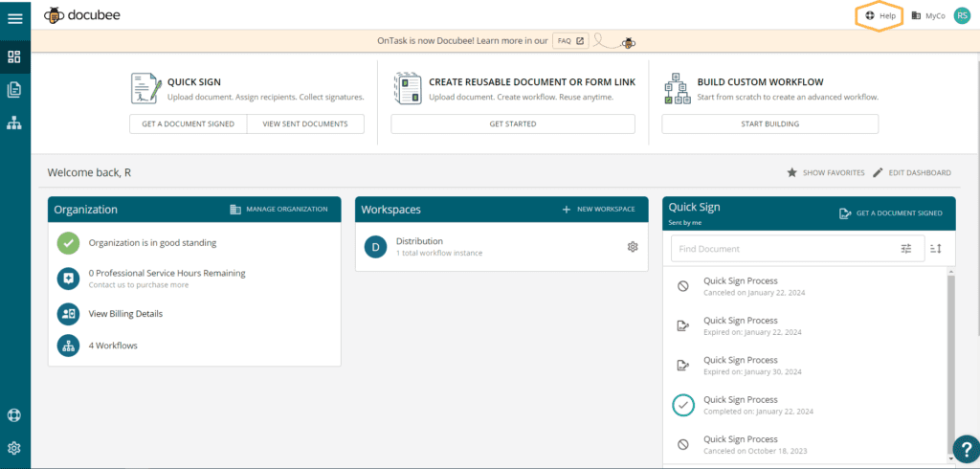This screenshot has width=980, height=469.
Task: Open the hamburger navigation menu
Action: 14,19
